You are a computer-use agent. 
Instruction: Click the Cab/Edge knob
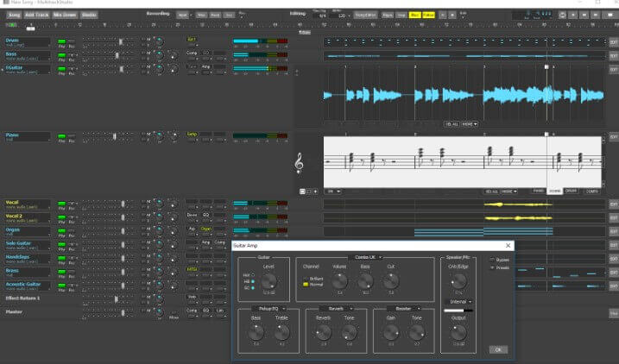pos(458,281)
